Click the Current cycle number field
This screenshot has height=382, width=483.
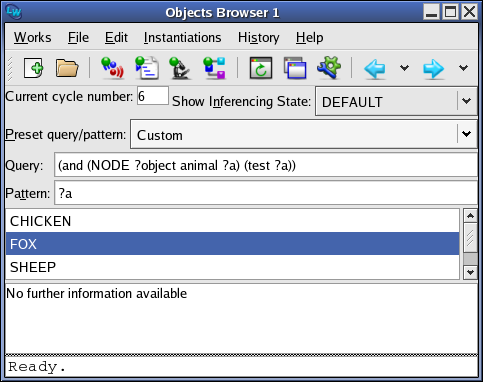click(153, 96)
